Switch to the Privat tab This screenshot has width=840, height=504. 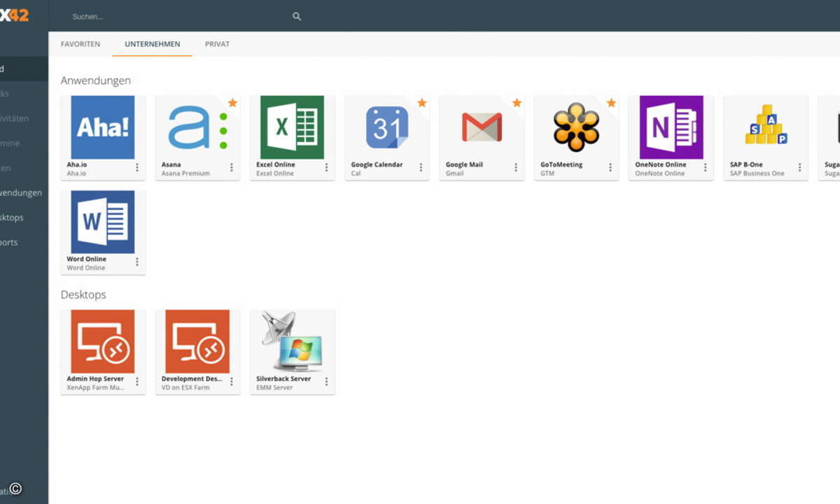point(217,44)
